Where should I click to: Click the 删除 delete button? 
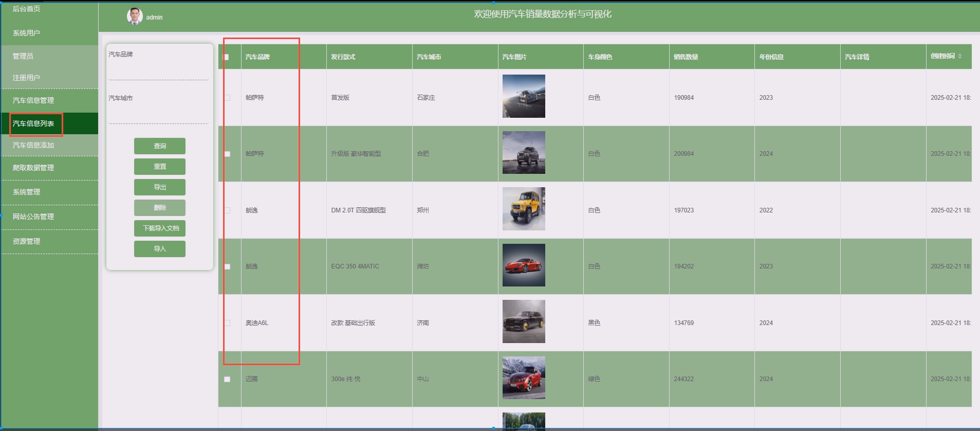coord(160,208)
